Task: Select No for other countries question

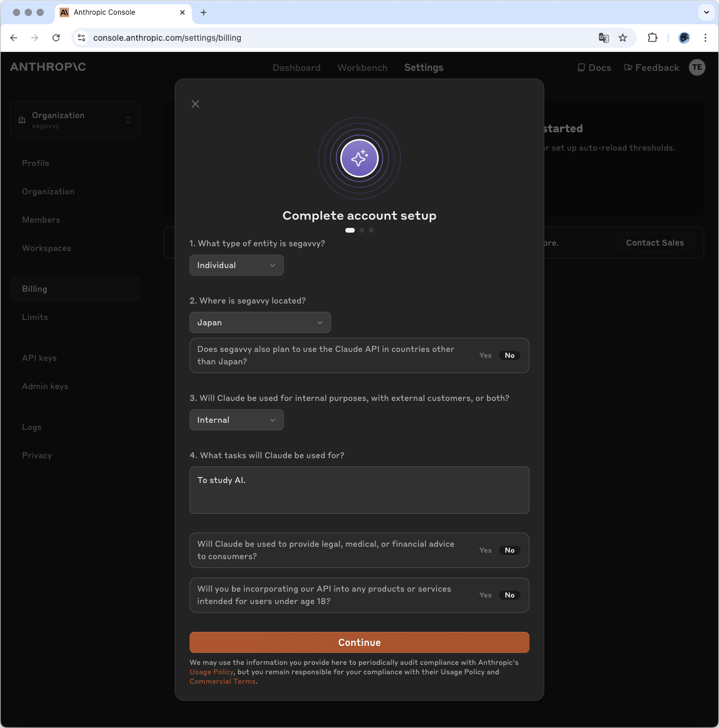Action: point(509,355)
